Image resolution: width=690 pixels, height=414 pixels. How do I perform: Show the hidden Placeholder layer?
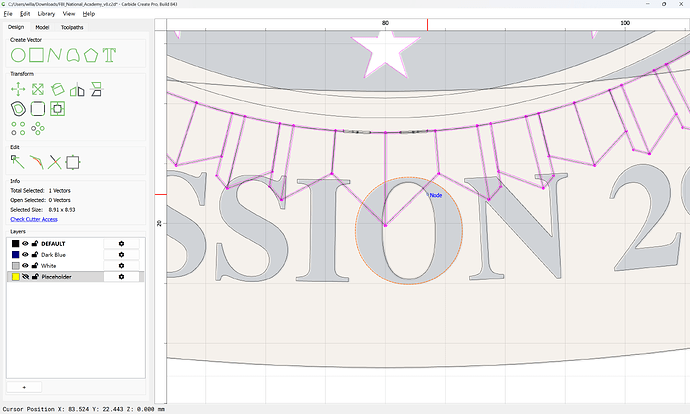click(26, 277)
